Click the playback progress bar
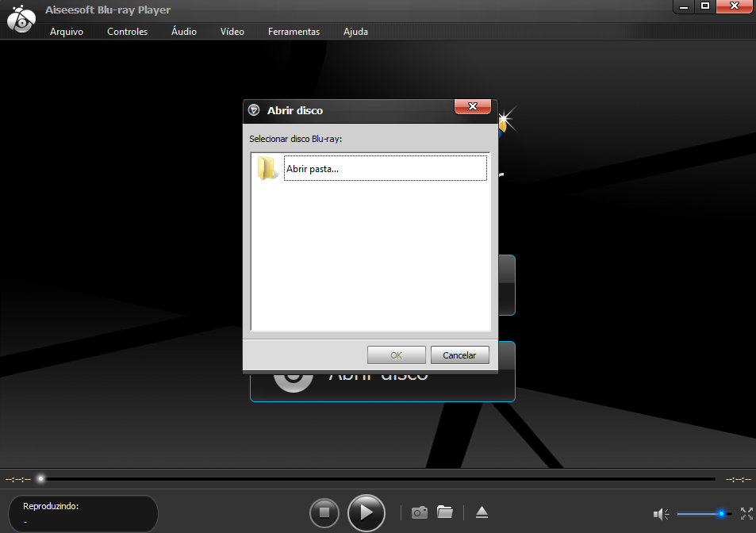 click(378, 479)
